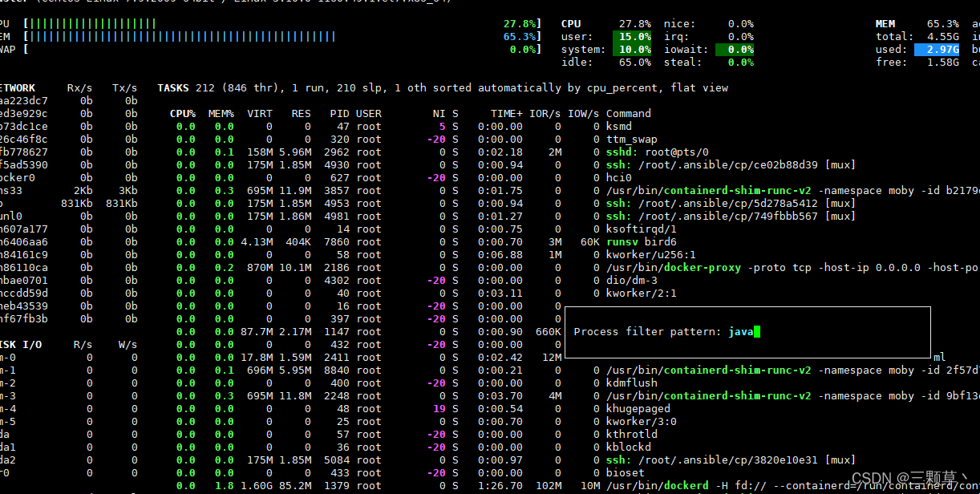Click the USER column header
Screen dimensions: 980x494
tap(369, 114)
